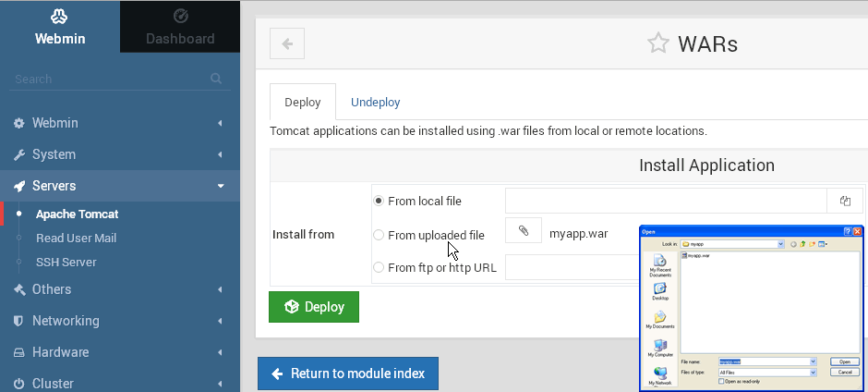
Task: Click the ftp or http URL input field
Action: pos(572,266)
